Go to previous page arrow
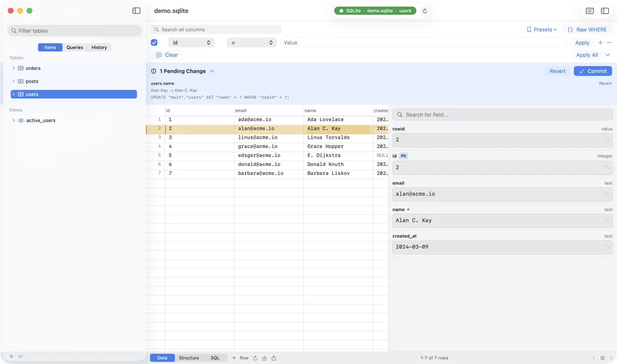This screenshot has height=364, width=617. click(594, 358)
